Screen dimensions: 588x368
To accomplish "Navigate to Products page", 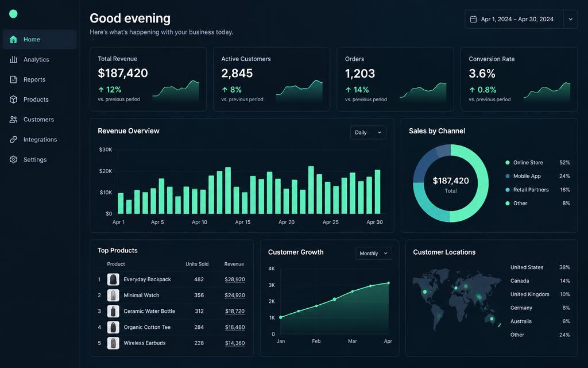I will [x=40, y=99].
